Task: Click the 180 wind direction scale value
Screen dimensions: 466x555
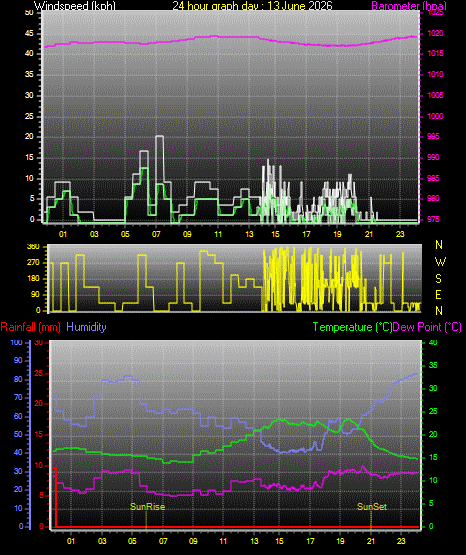Action: tap(33, 279)
